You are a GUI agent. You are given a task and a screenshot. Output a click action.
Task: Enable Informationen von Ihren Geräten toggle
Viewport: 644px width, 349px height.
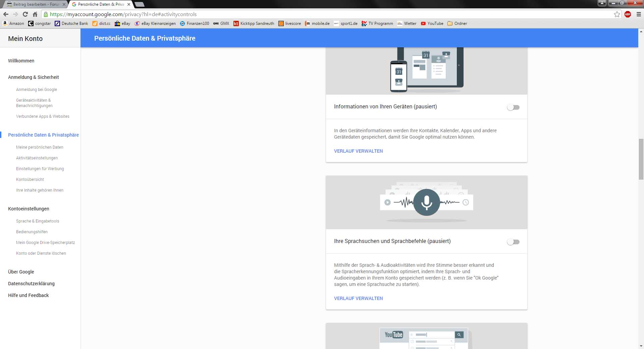(x=513, y=107)
